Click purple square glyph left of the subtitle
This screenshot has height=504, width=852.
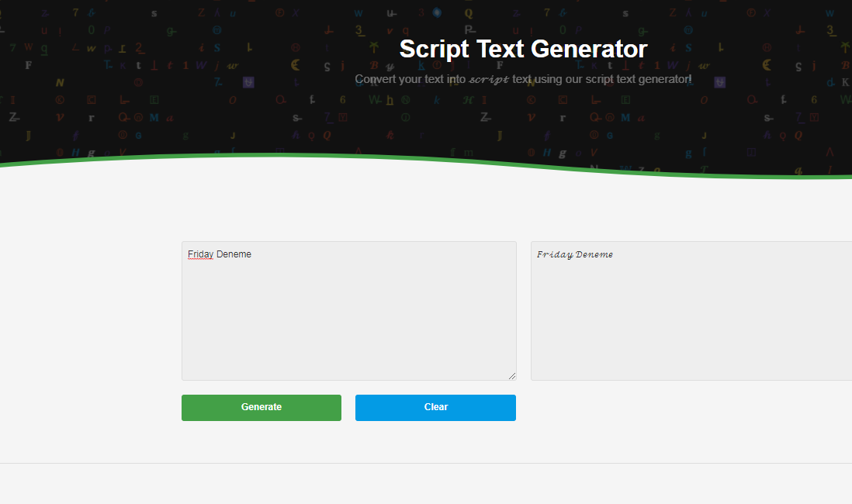248,81
